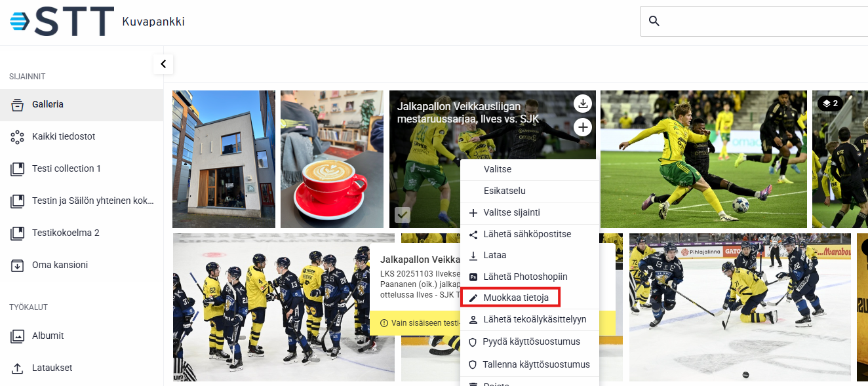Click inside the search input field
868x386 pixels.
(x=764, y=21)
